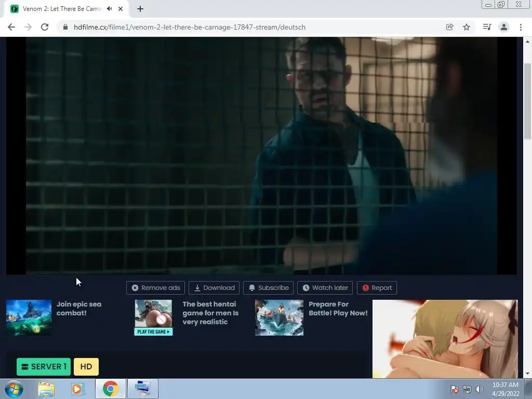Open the on-screen keyboard taskbar icon

(142, 389)
